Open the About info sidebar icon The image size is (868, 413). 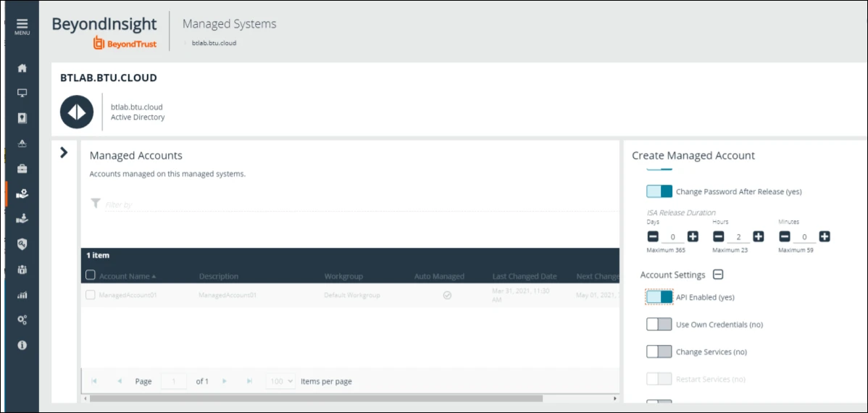[22, 345]
